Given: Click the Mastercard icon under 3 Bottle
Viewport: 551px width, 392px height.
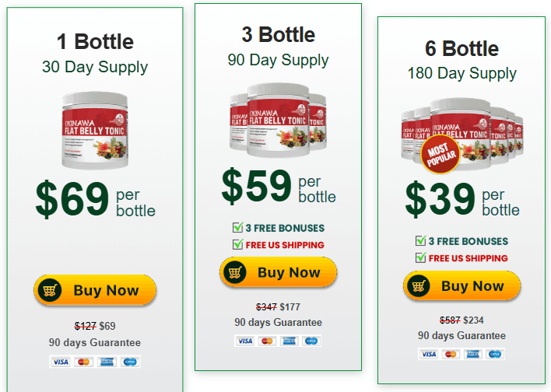Looking at the screenshot, I should 267,341.
